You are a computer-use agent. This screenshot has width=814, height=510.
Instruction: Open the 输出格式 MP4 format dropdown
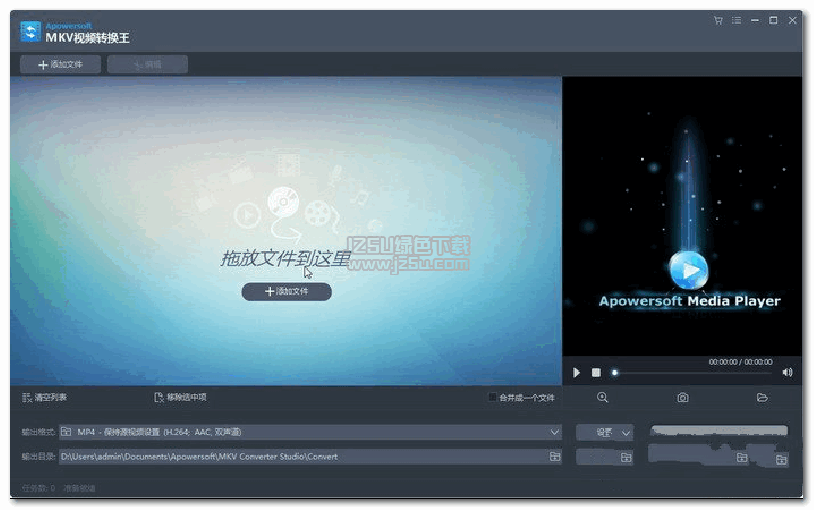310,432
